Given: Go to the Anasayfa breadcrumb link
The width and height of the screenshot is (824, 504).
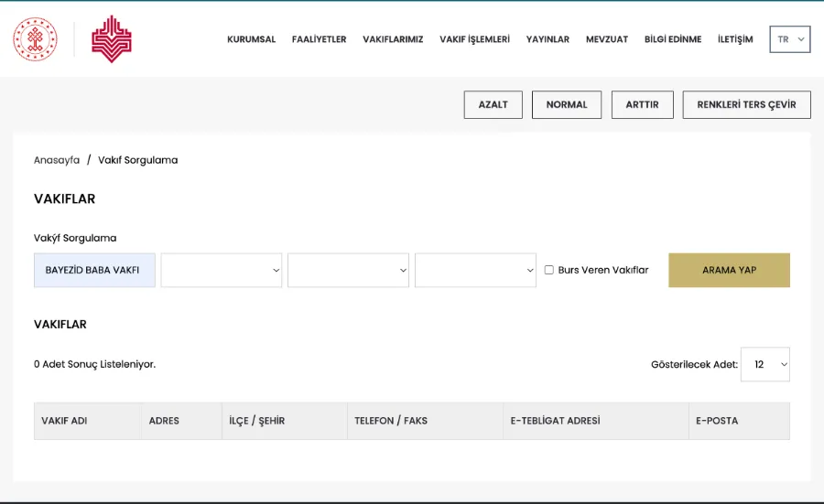Looking at the screenshot, I should click(x=57, y=160).
